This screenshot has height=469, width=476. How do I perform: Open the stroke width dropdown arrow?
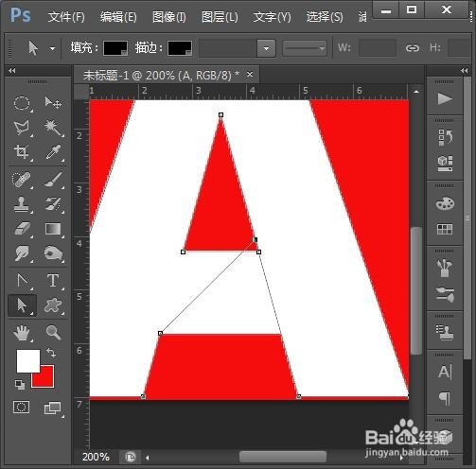pos(266,48)
